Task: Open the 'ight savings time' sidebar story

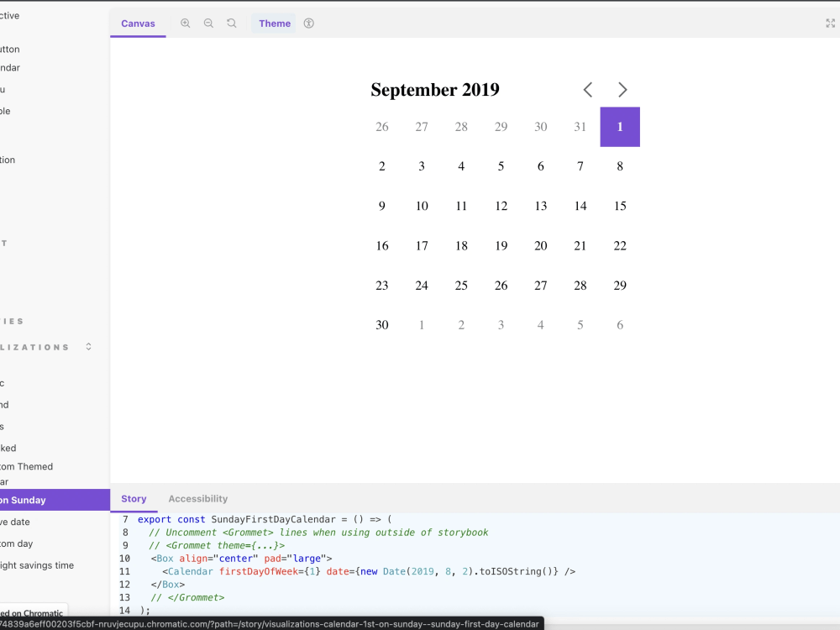Action: (x=37, y=565)
